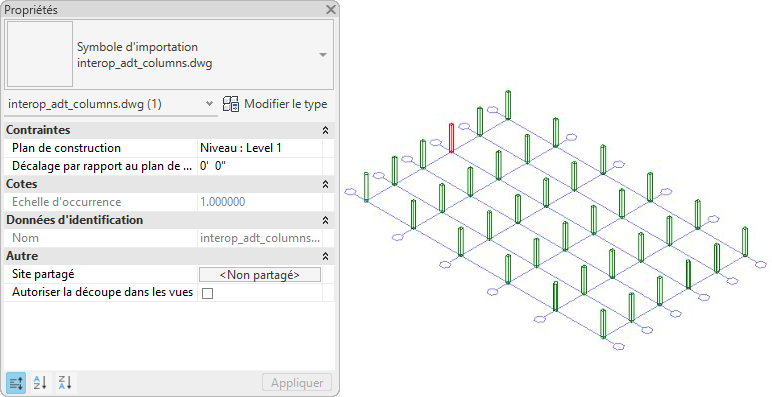Select the red highlighted column
Viewport: 772px width, 397px height.
click(451, 138)
